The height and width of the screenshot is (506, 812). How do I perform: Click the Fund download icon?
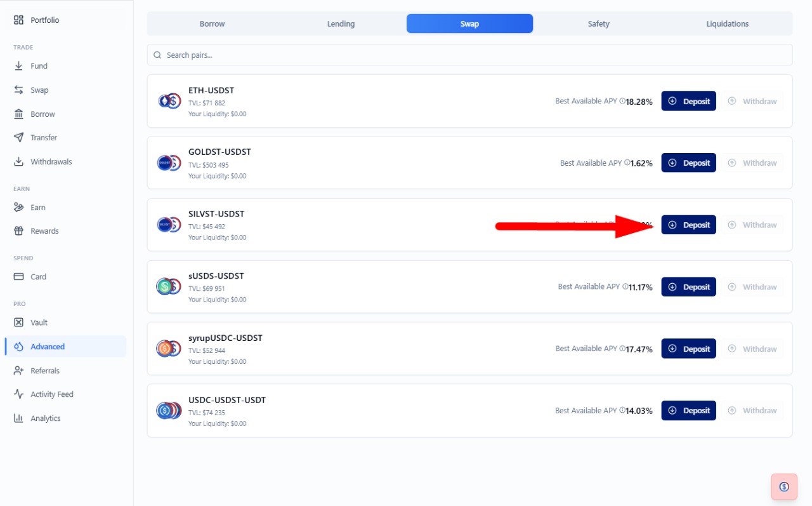pos(18,66)
